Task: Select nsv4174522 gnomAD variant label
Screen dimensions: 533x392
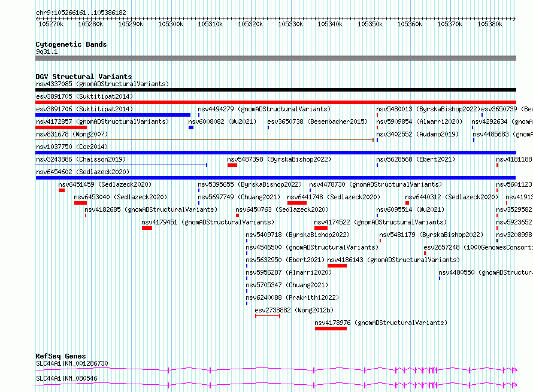Action: pyautogui.click(x=380, y=222)
